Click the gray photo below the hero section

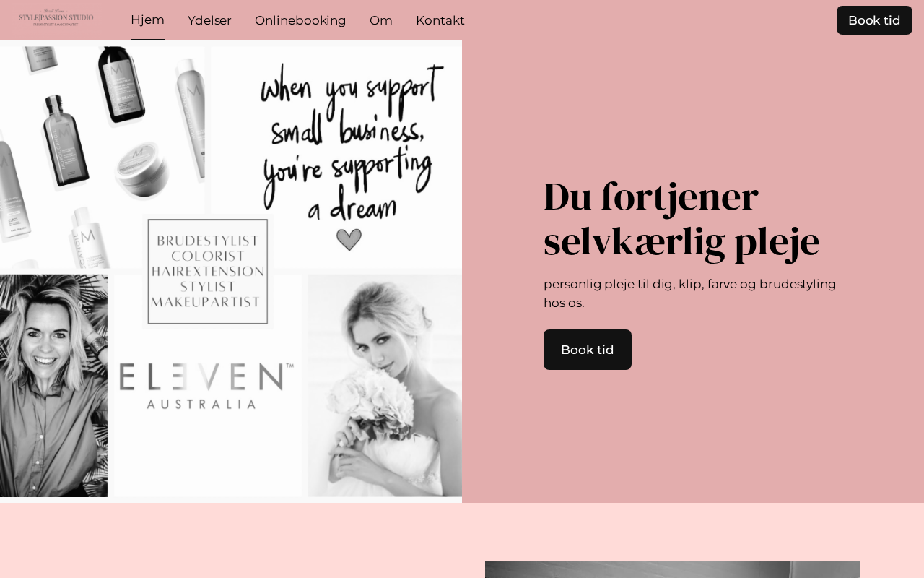pos(673,569)
